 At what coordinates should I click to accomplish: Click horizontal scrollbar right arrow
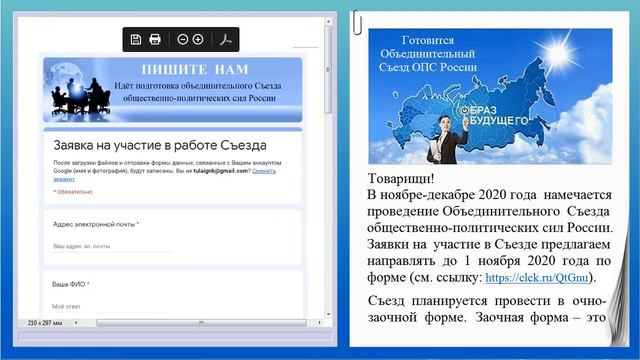click(319, 322)
